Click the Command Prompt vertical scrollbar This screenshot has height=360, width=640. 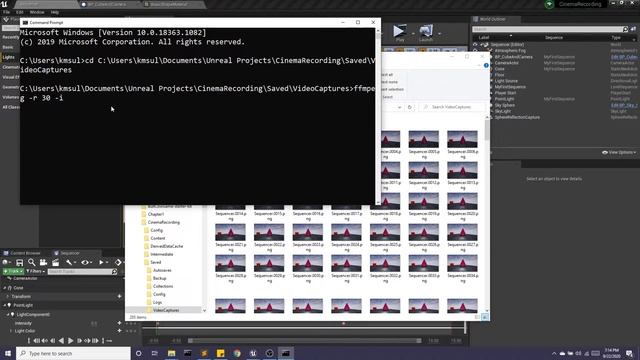[x=378, y=116]
